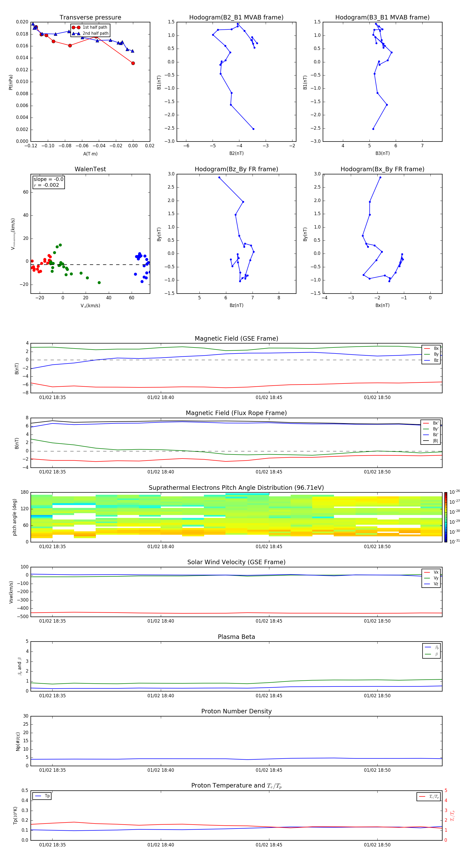Click the 'Plasma Beta' title
Image resolution: width=473 pixels, height=868 pixels.
click(x=236, y=637)
